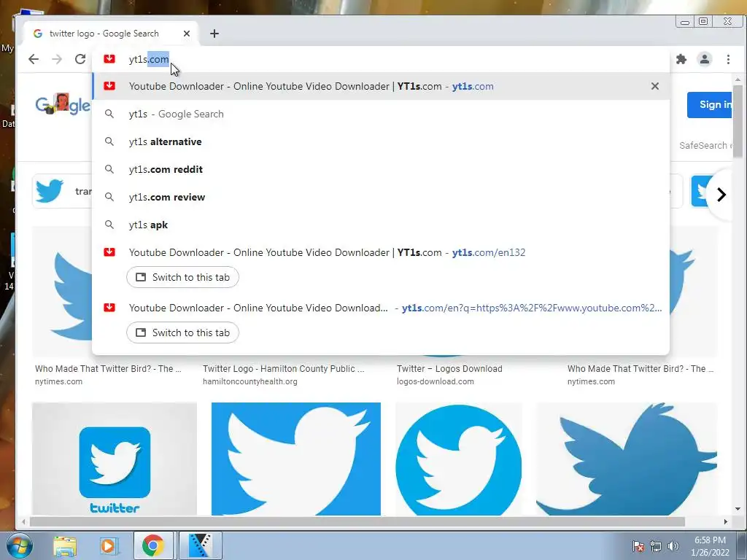Click the scroll-right arrow of horizontal scrollbar
The image size is (747, 560).
[726, 522]
